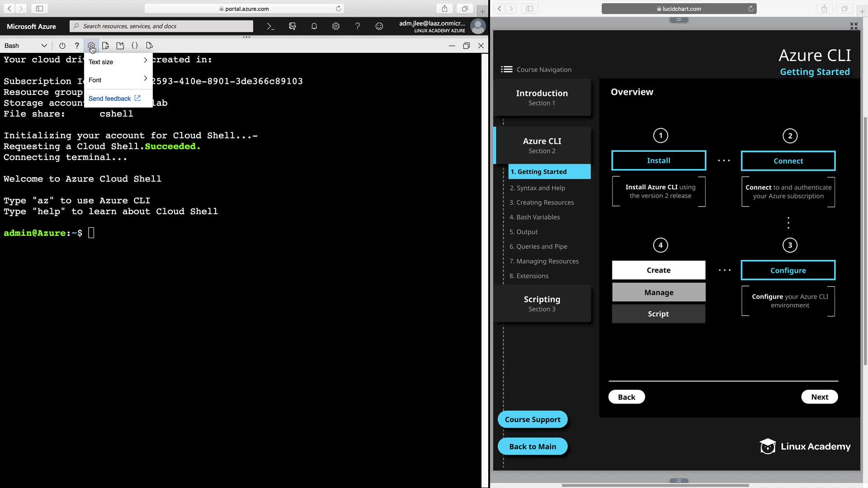Restart Cloud Shell with the power icon
Image resolution: width=868 pixels, height=488 pixels.
click(x=62, y=46)
